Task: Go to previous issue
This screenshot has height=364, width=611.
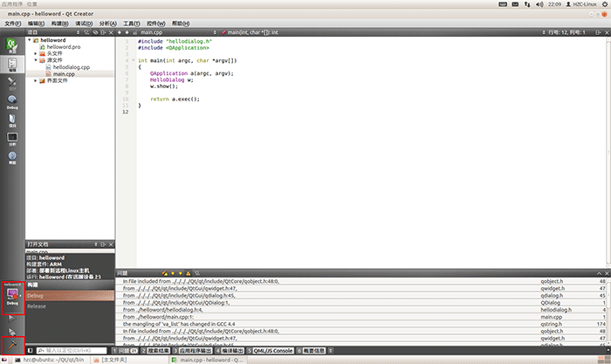Action: 173,273
